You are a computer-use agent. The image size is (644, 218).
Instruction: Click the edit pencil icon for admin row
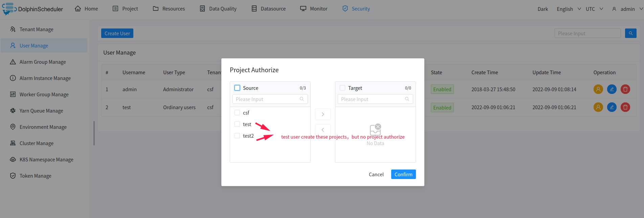[x=612, y=89]
